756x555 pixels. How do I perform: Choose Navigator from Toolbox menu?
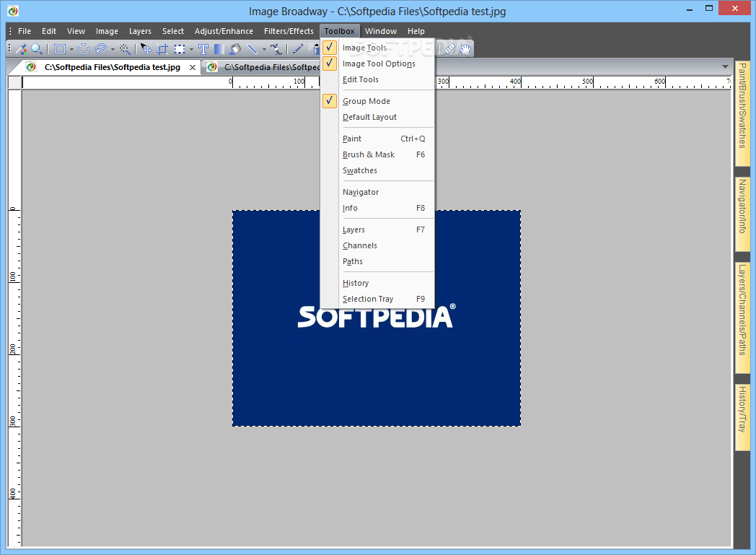(377, 193)
